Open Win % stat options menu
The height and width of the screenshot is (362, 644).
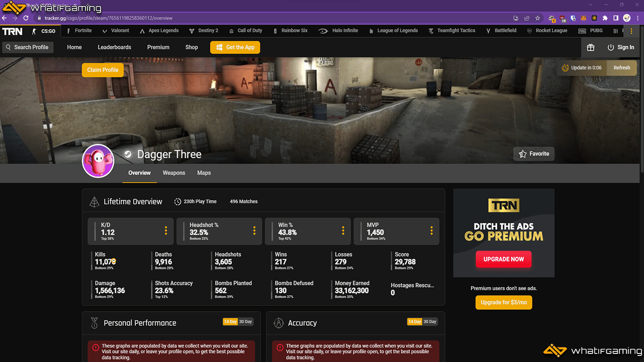click(x=343, y=231)
